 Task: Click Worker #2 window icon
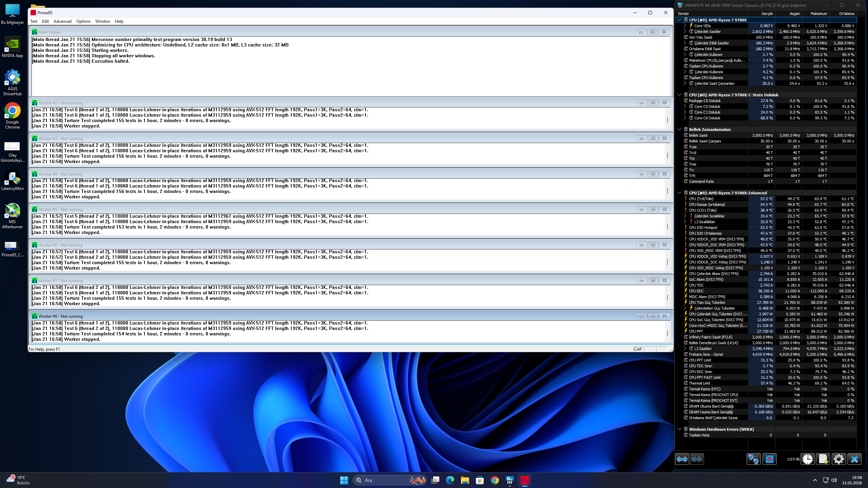[35, 103]
